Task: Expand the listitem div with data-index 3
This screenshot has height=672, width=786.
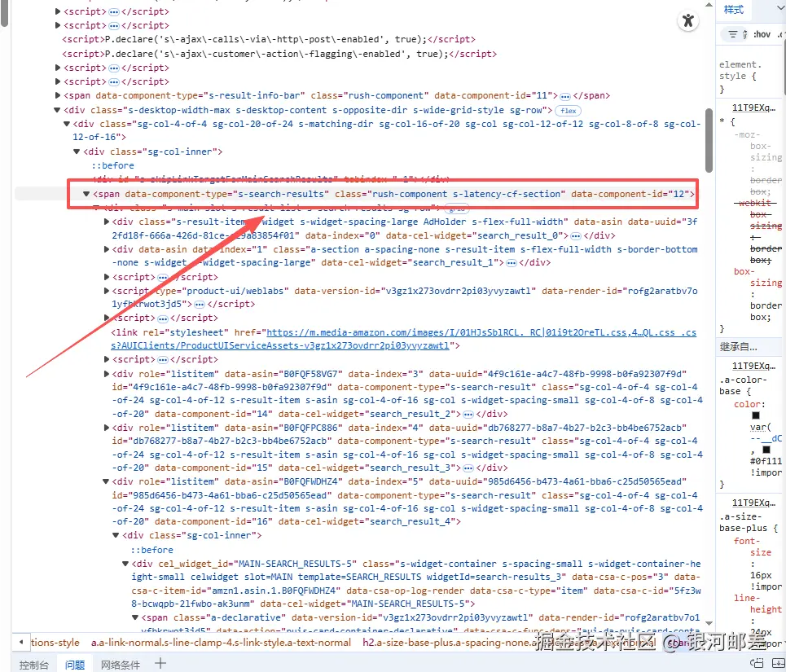Action: click(106, 374)
